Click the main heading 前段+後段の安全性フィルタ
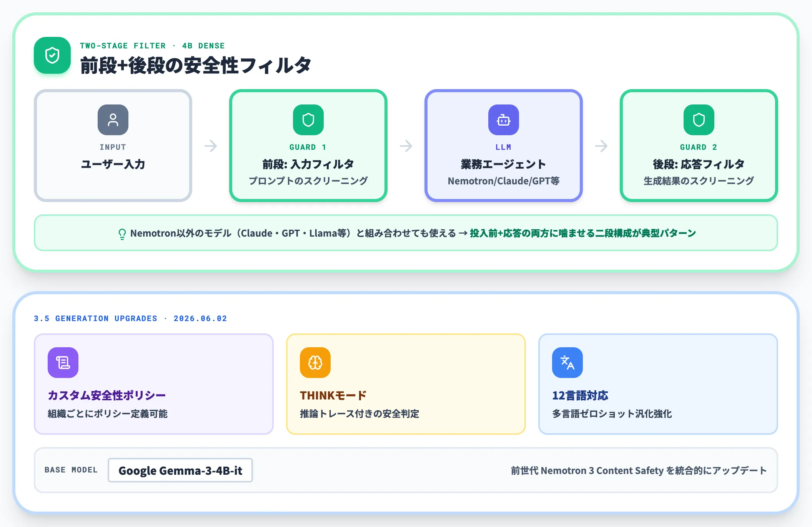812x527 pixels. pos(196,65)
